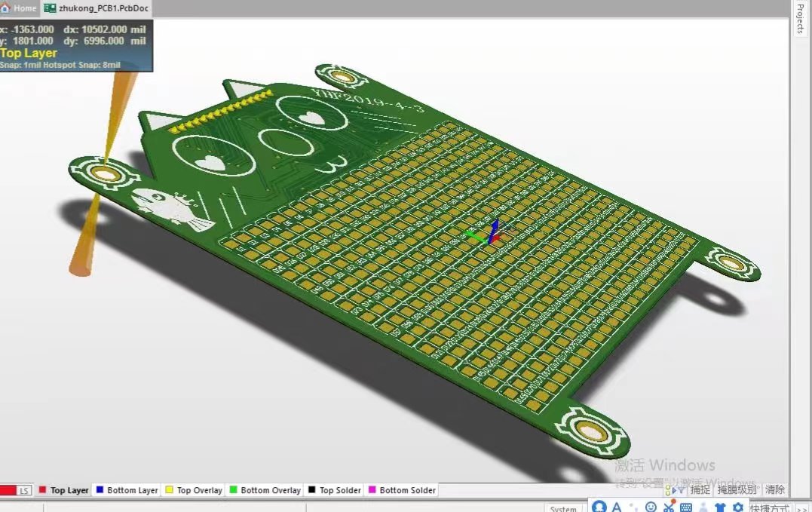
Task: Click the 捕捉 snap button
Action: [700, 489]
